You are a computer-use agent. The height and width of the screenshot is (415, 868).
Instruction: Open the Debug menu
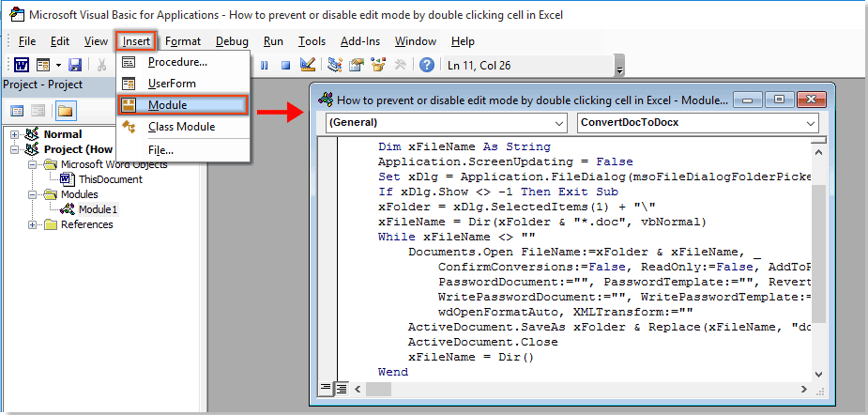(x=232, y=41)
